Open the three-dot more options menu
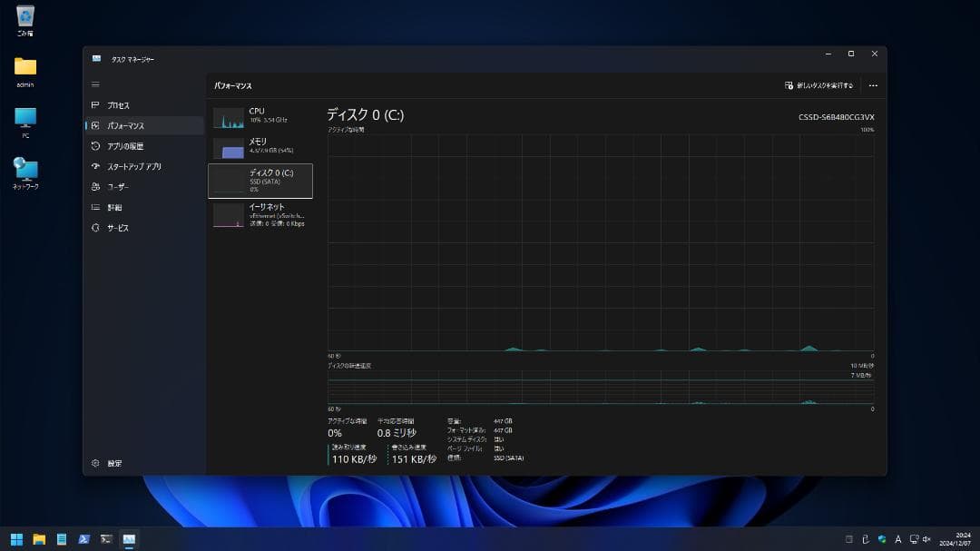980x551 pixels. click(x=873, y=85)
